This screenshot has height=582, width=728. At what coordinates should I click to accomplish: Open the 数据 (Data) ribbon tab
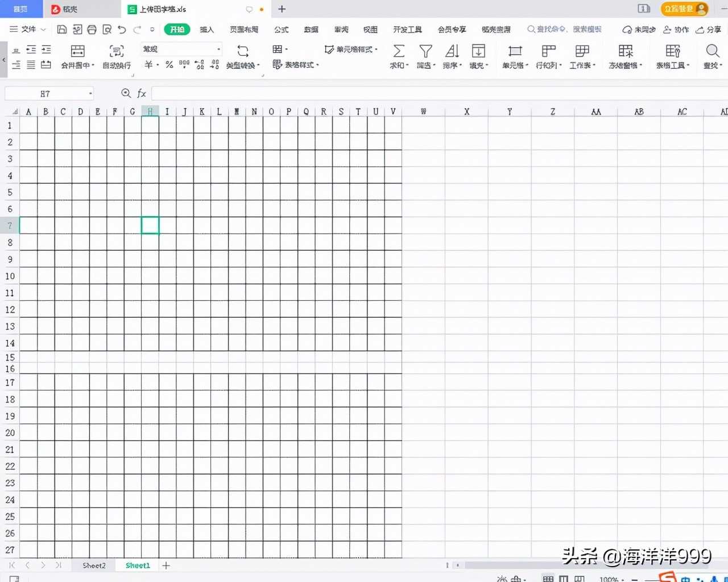[x=311, y=30]
